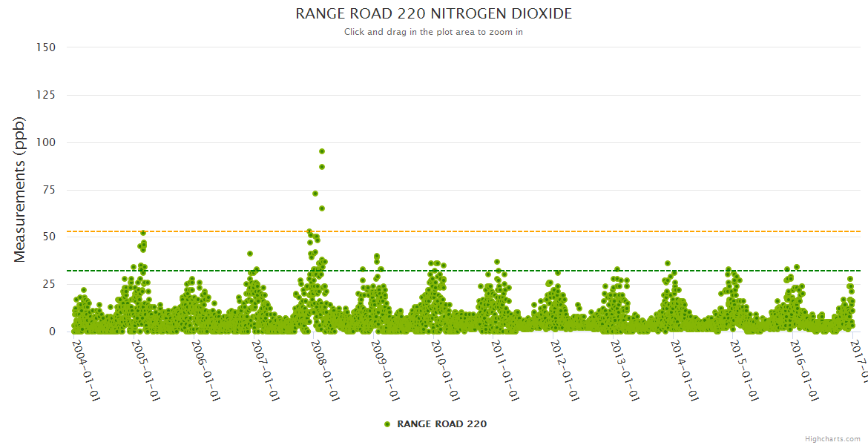
Task: Click the isolated data point near 65 ppb
Action: click(322, 208)
